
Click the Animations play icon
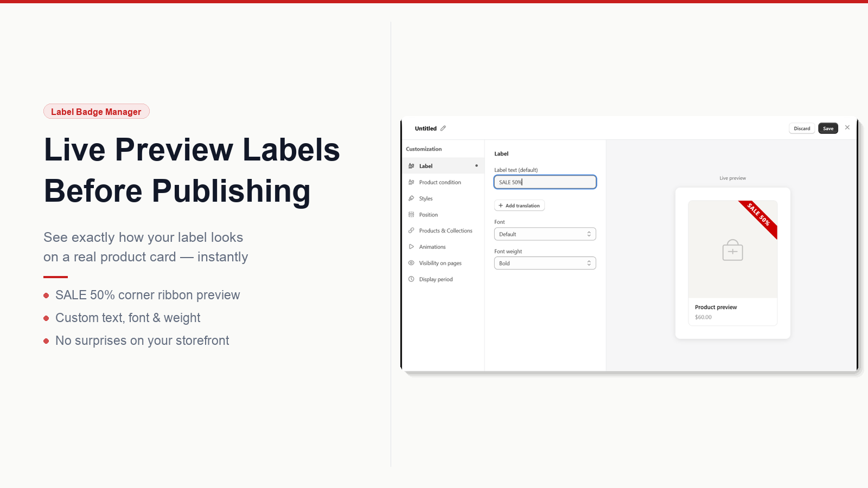tap(411, 247)
